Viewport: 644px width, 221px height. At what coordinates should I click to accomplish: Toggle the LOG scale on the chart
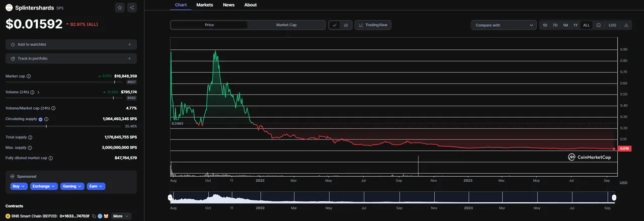pos(612,25)
